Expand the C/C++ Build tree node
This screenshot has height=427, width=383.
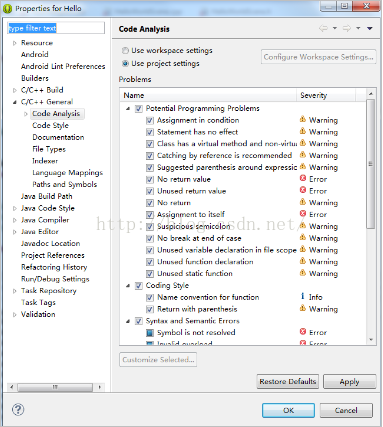pos(14,90)
